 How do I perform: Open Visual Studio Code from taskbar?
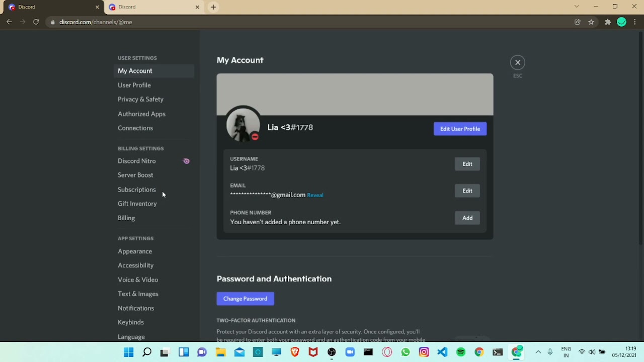click(x=442, y=352)
